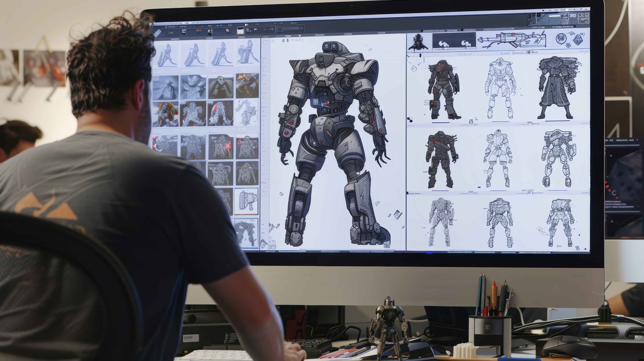Click the black creature icon in the right panel
The height and width of the screenshot is (361, 644).
(x=418, y=42)
